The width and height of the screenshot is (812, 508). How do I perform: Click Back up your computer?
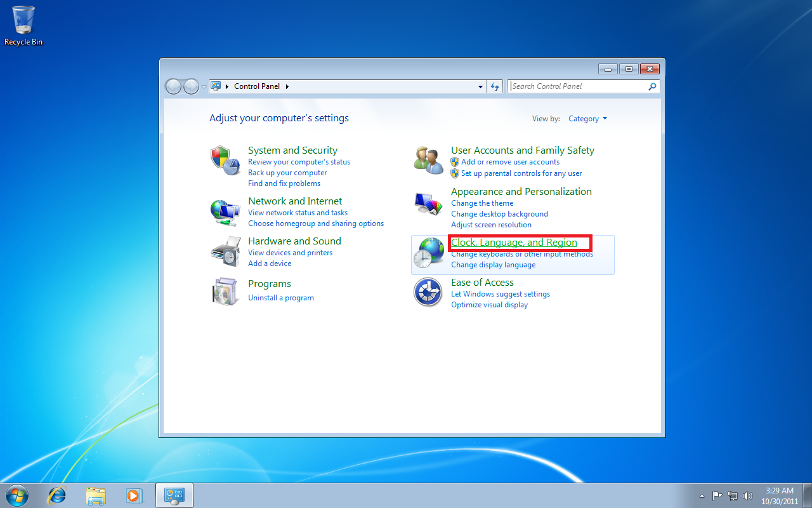pos(287,173)
